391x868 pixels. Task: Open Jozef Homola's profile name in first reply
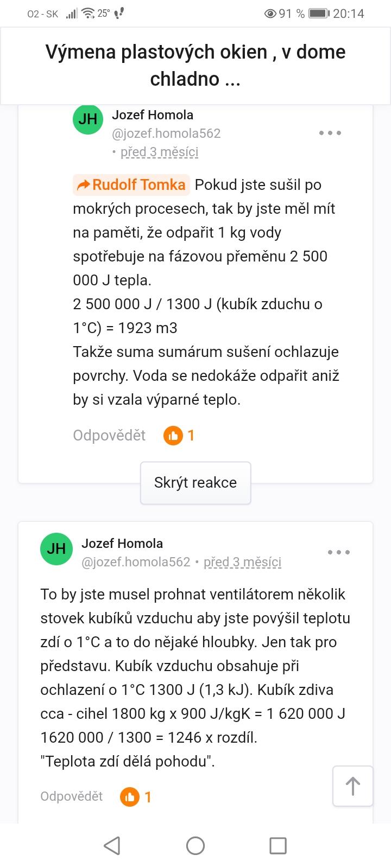pos(153,115)
